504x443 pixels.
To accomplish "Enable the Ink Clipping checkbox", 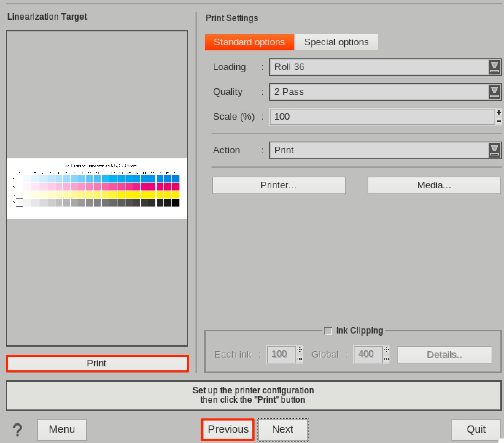I will (328, 331).
